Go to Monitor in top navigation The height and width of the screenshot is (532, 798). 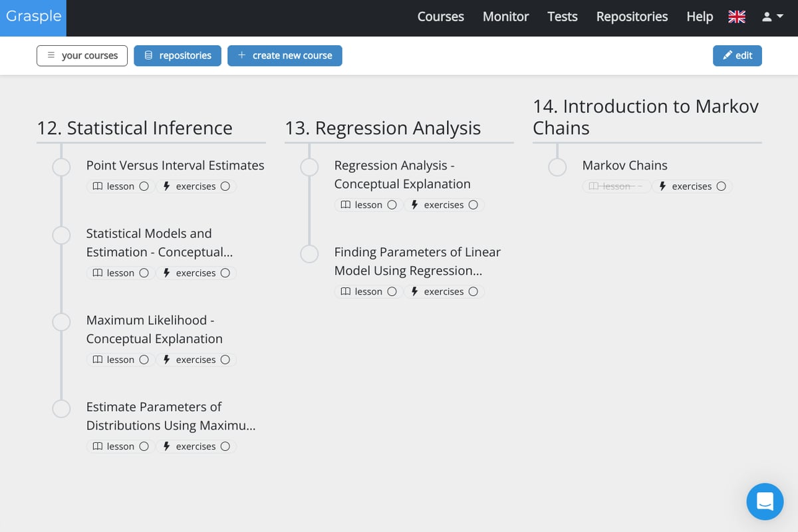[505, 17]
